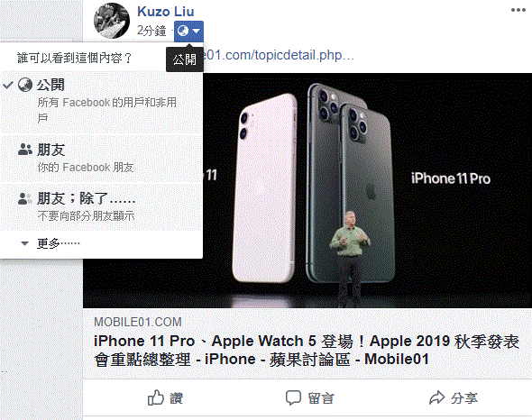Viewport: 532px width, 420px height.
Task: Choose 朋友 as the post audience
Action: [x=102, y=159]
